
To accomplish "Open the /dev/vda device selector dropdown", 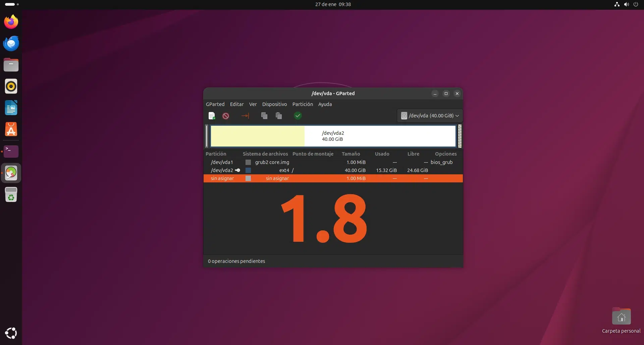I will (x=430, y=115).
